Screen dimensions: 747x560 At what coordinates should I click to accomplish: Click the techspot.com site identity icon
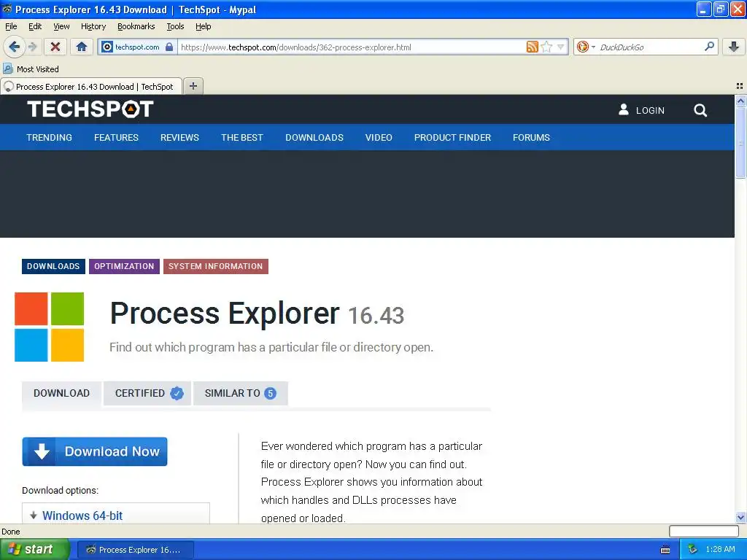click(x=108, y=47)
